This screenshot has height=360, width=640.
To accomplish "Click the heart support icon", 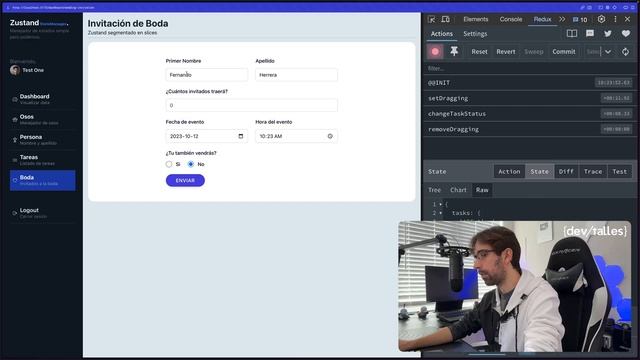I will tap(626, 33).
